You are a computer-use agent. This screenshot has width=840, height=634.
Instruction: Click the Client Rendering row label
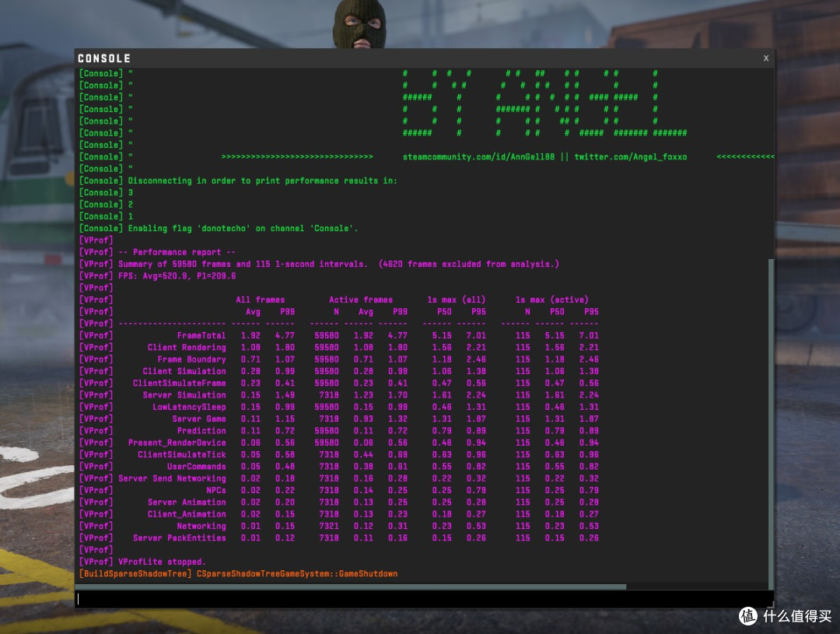tap(187, 347)
